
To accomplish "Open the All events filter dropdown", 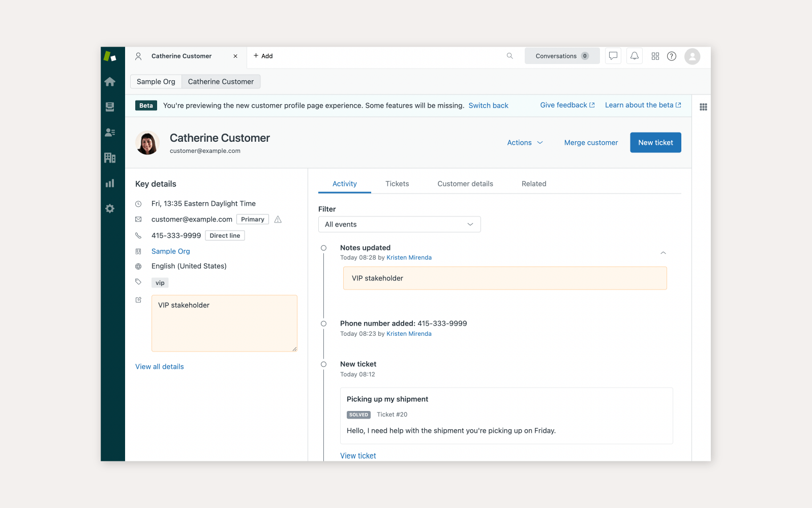I will tap(399, 225).
